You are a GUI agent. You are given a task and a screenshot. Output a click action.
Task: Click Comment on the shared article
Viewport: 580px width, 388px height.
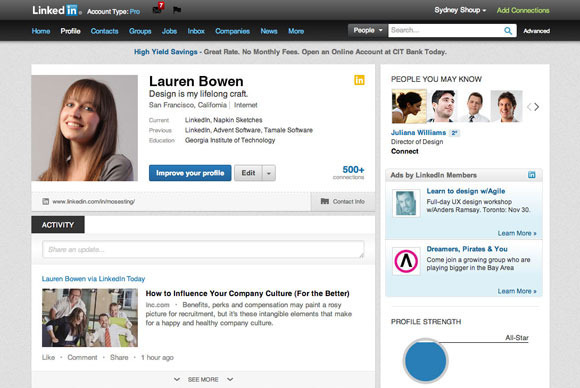tap(82, 358)
